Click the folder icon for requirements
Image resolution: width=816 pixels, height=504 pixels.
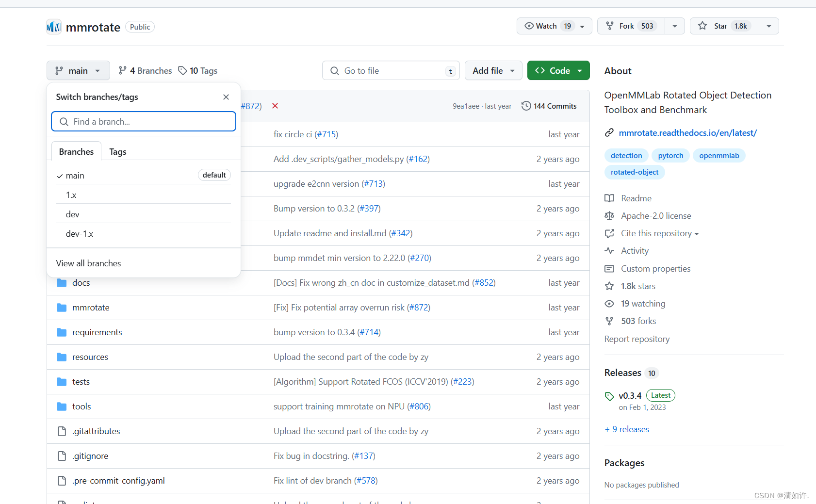tap(62, 332)
